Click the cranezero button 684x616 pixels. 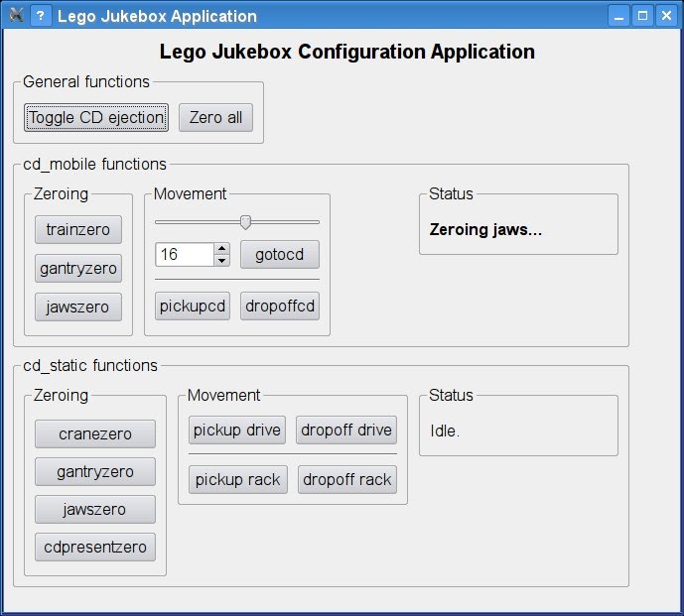(x=95, y=433)
